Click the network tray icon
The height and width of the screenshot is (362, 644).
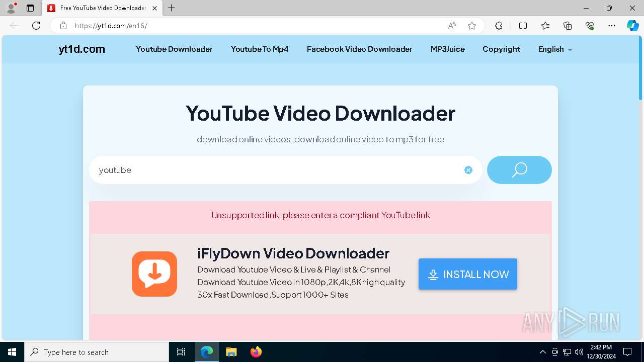(567, 352)
